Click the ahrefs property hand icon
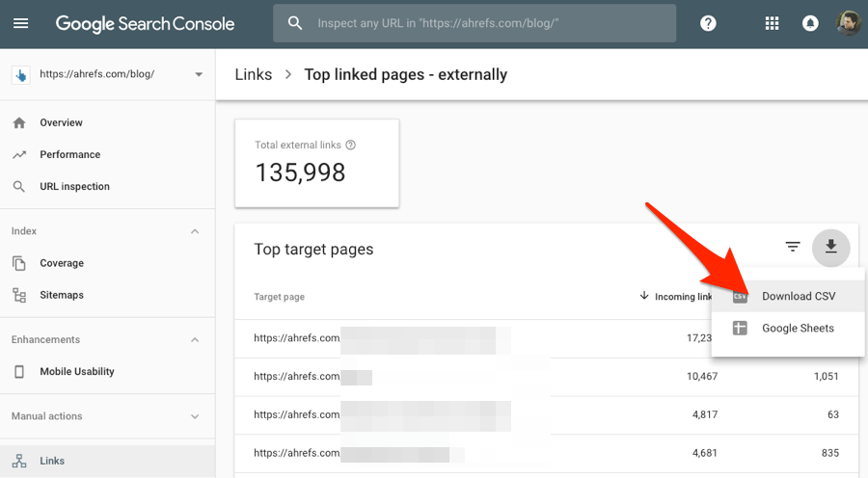The height and width of the screenshot is (478, 868). tap(21, 75)
